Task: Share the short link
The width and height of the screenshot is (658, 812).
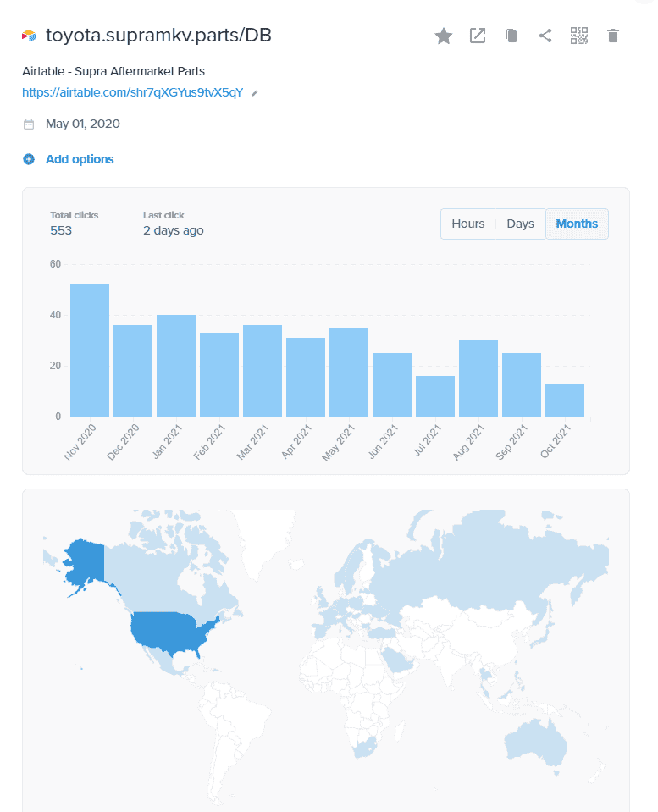Action: (545, 36)
